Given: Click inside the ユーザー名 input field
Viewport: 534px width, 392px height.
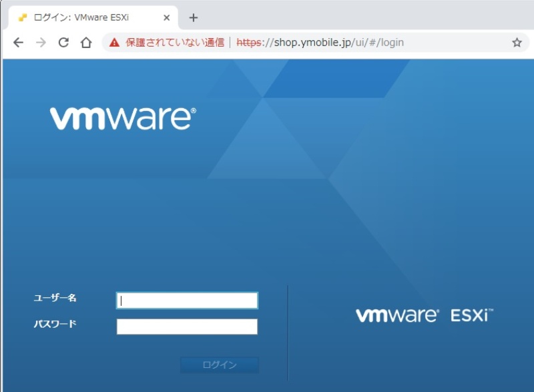Looking at the screenshot, I should 186,301.
